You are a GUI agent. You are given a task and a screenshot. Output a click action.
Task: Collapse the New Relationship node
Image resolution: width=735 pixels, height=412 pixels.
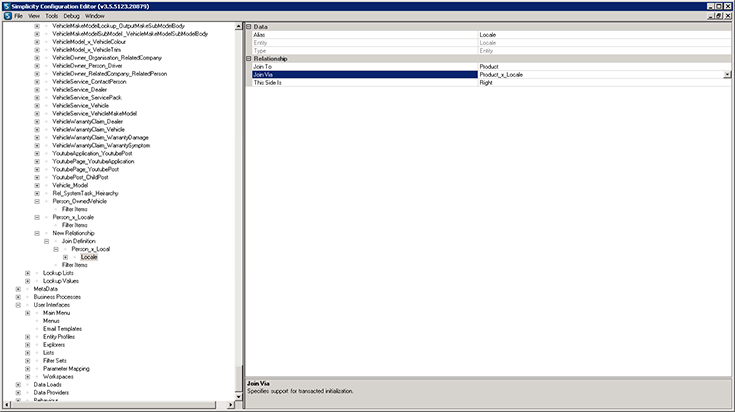37,233
